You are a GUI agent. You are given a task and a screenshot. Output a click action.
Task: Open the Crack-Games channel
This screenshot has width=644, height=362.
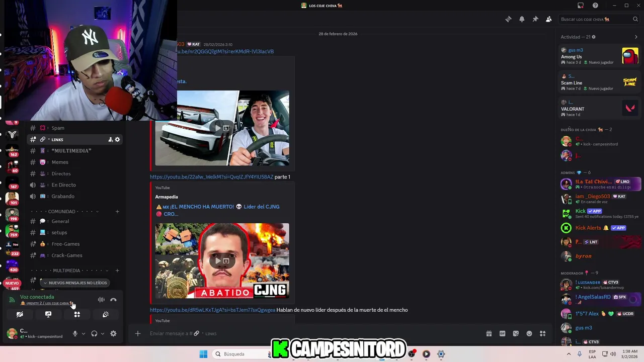pos(75,255)
